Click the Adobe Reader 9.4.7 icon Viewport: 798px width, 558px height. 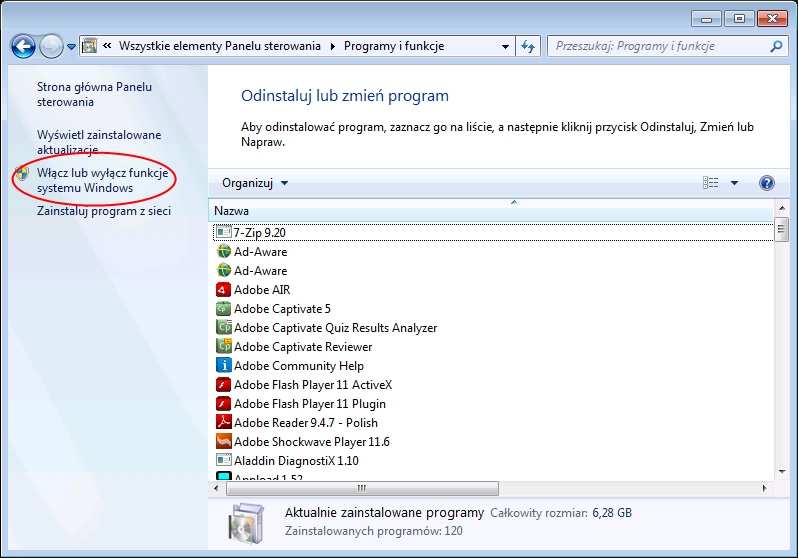click(223, 423)
